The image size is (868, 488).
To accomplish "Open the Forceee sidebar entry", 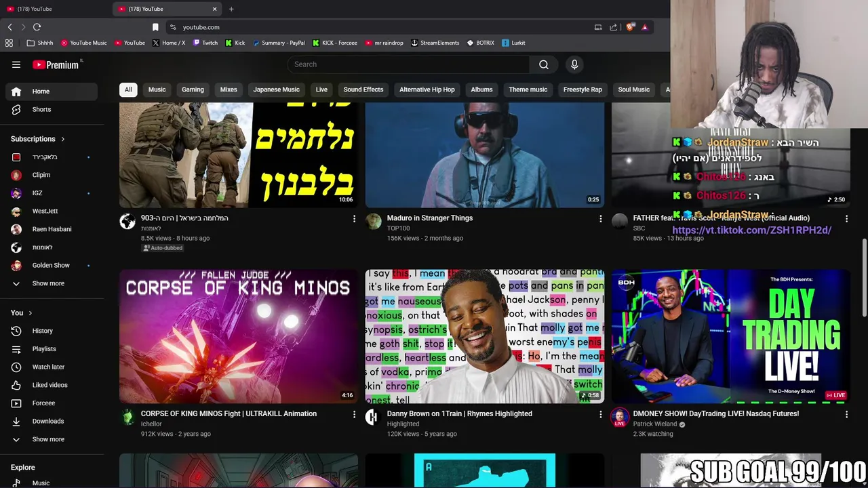I will click(53, 403).
